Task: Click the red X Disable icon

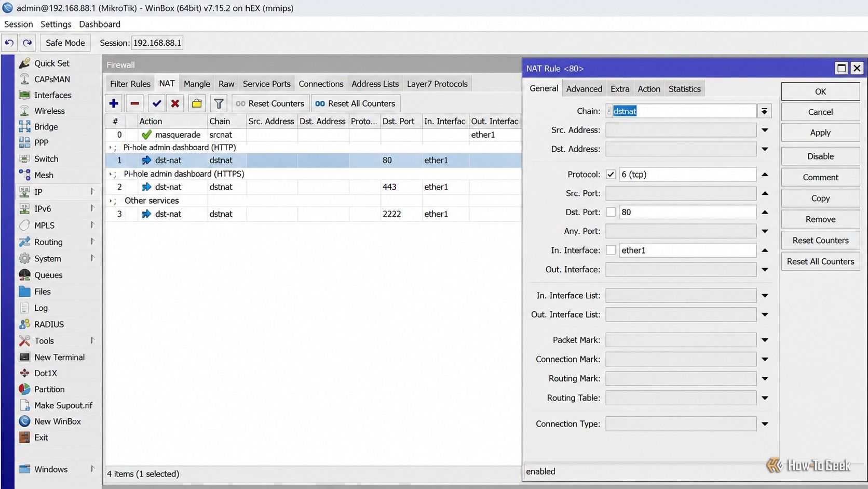Action: click(x=175, y=103)
